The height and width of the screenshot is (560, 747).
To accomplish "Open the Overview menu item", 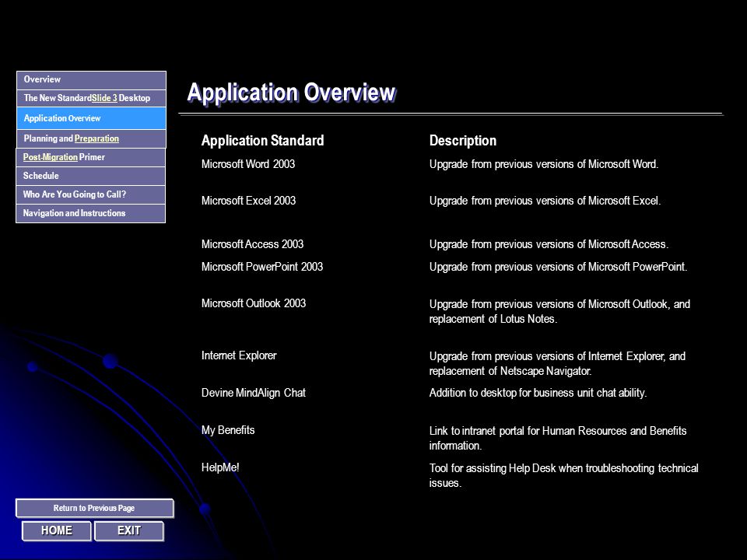I will coord(91,80).
